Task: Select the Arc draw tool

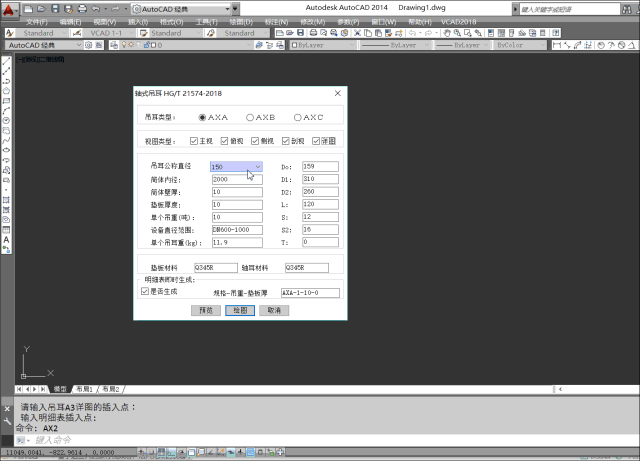Action: 6,110
